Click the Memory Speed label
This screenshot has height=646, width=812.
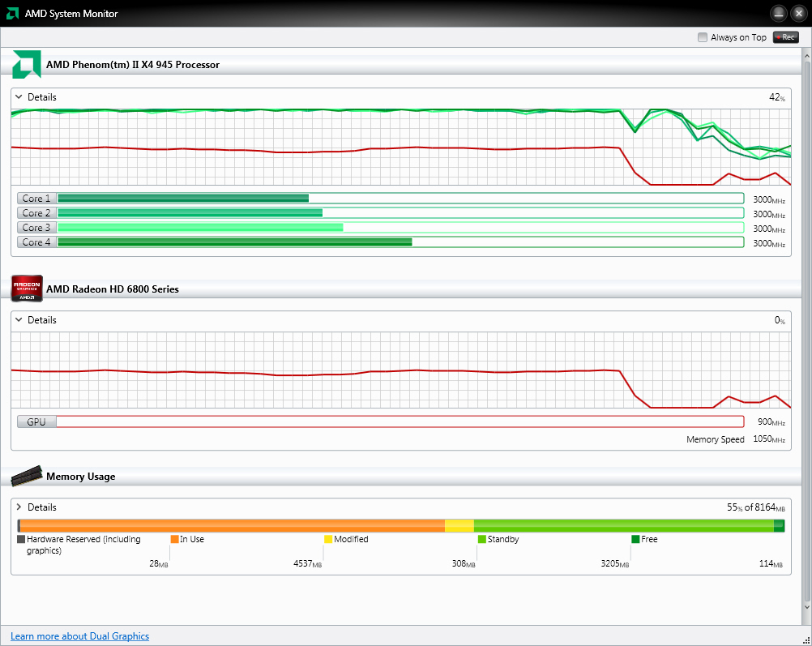tap(716, 439)
